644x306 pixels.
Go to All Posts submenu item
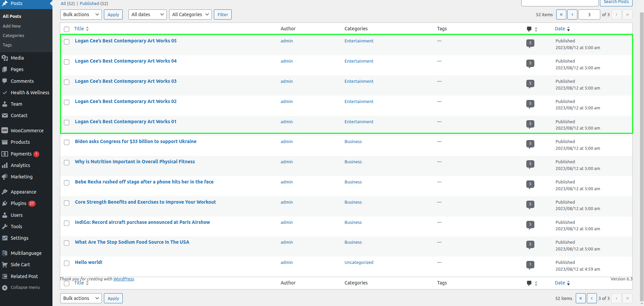tap(12, 16)
